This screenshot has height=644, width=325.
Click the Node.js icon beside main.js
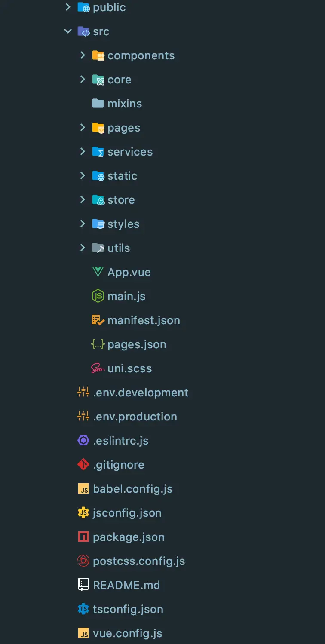pos(98,296)
